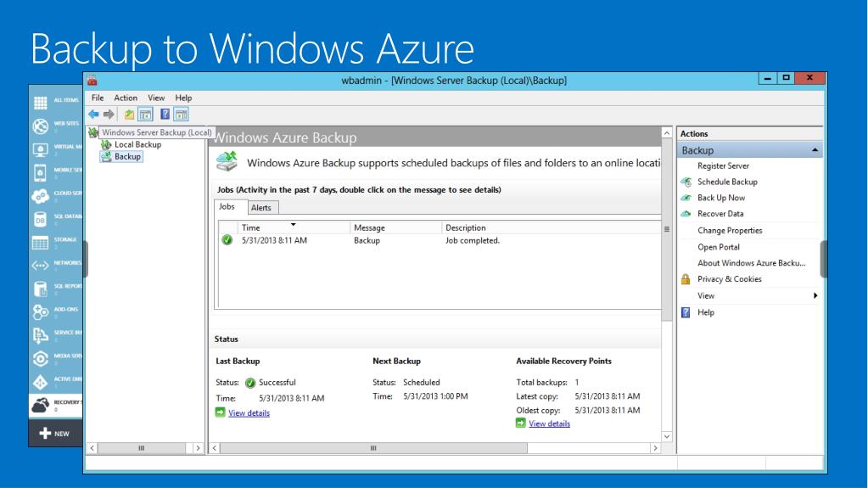This screenshot has height=488, width=868.
Task: Click the console tree scrollbar left arrow
Action: (x=92, y=448)
